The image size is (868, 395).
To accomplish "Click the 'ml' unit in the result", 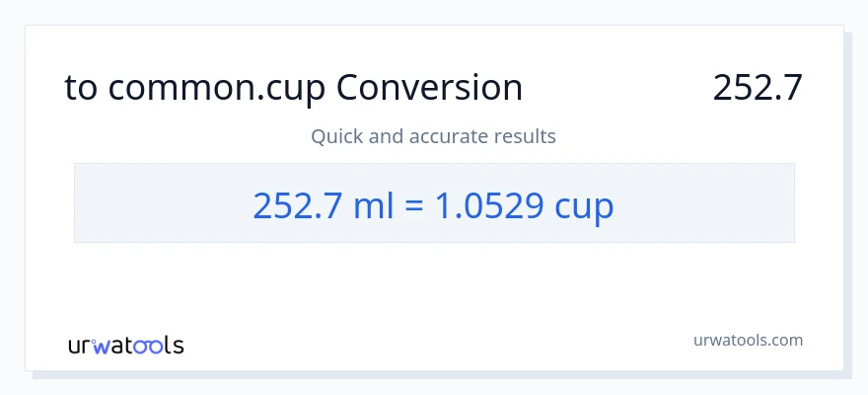I will coord(381,204).
